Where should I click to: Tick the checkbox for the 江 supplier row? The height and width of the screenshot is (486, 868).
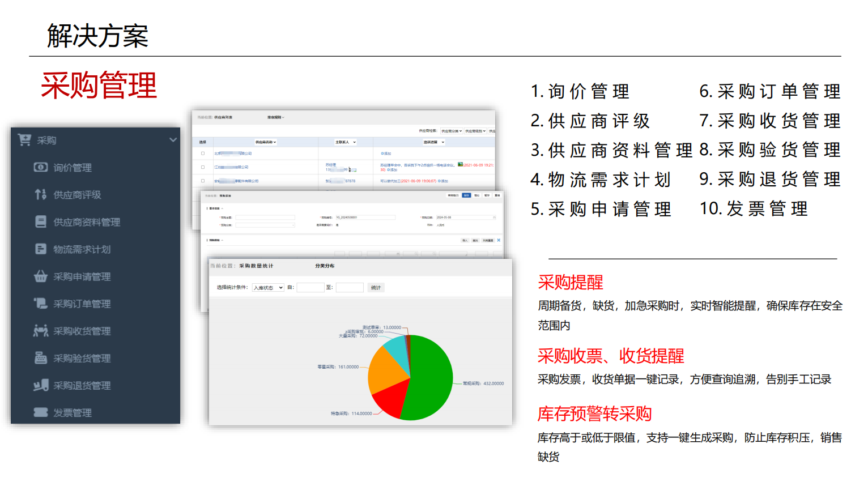pyautogui.click(x=203, y=167)
